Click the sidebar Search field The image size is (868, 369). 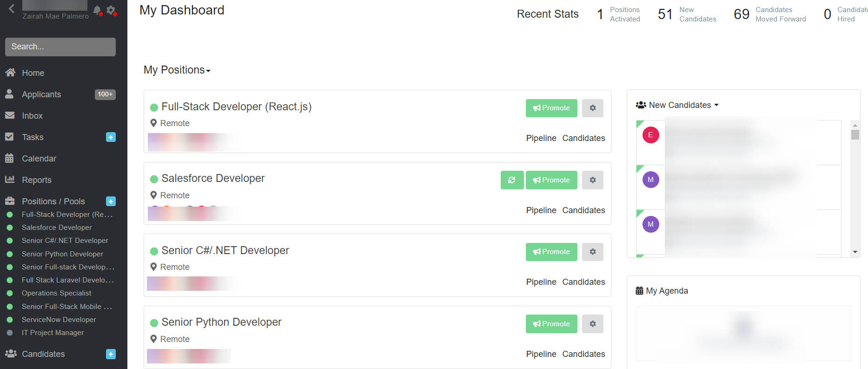coord(60,47)
